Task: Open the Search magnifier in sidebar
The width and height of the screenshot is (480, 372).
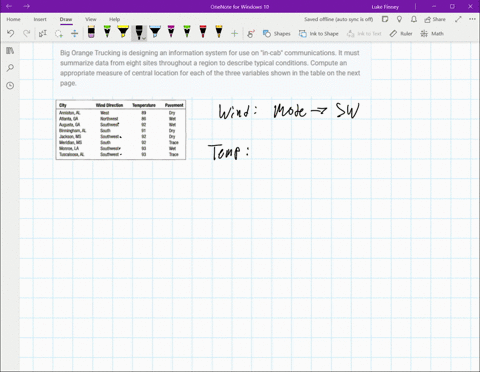Action: 10,68
